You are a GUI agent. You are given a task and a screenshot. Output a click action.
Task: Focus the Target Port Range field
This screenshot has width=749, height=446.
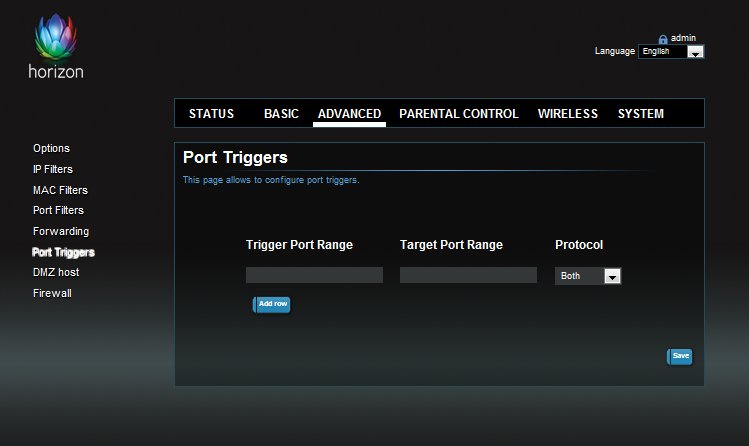click(468, 275)
